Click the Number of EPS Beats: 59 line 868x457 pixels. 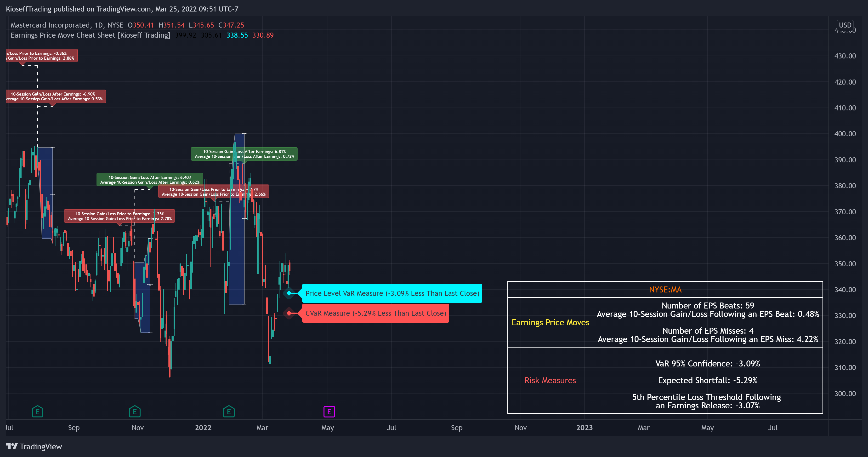click(x=708, y=305)
